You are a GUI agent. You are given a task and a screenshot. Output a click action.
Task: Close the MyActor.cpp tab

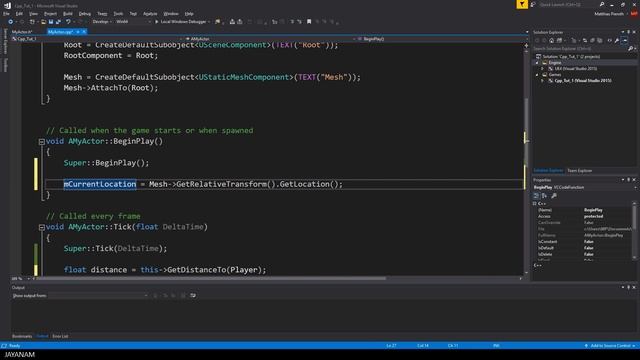point(84,32)
